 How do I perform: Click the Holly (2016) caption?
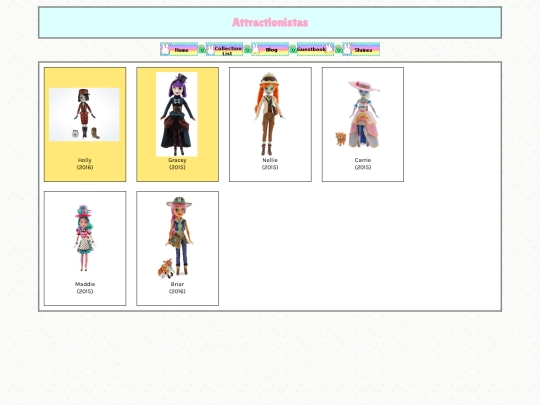coord(85,164)
